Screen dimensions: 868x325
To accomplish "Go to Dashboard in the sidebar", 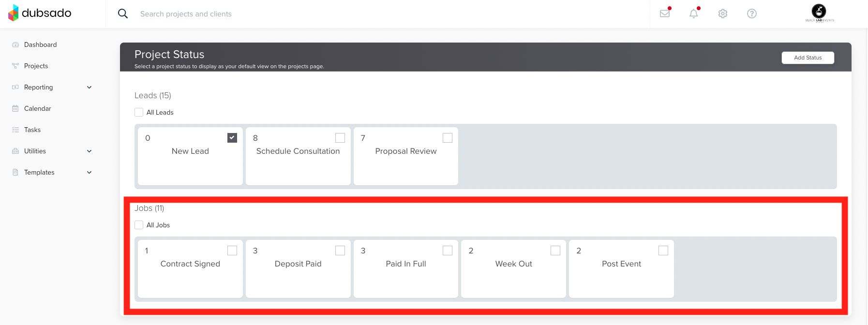I will click(x=41, y=44).
